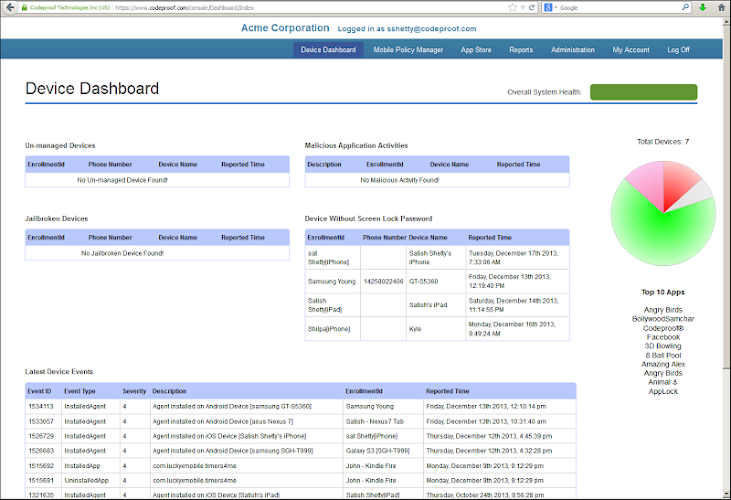Viewport: 731px width, 500px height.
Task: Open the Device Dashboard tab
Action: tap(328, 49)
